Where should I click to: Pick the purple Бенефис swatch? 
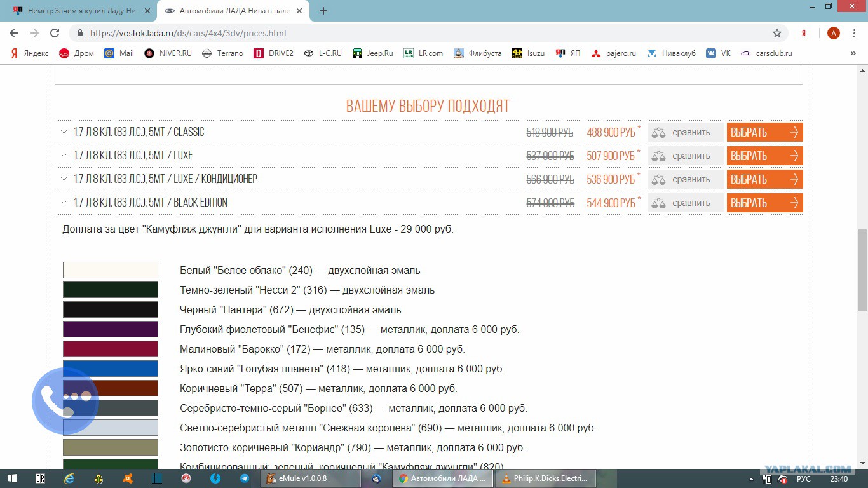point(111,329)
